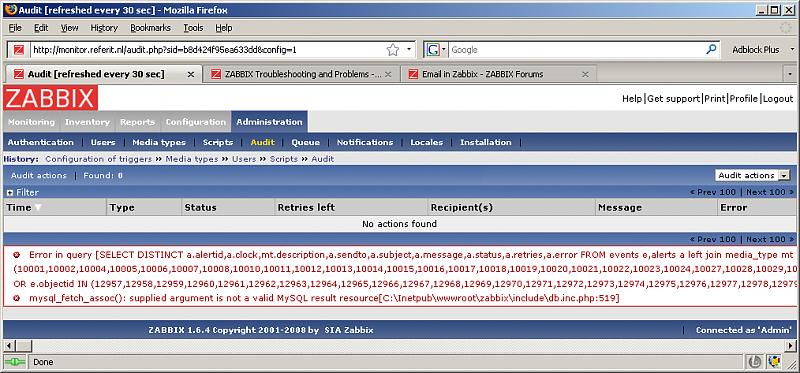Click the lower Next 100 link
800x373 pixels.
(x=770, y=239)
